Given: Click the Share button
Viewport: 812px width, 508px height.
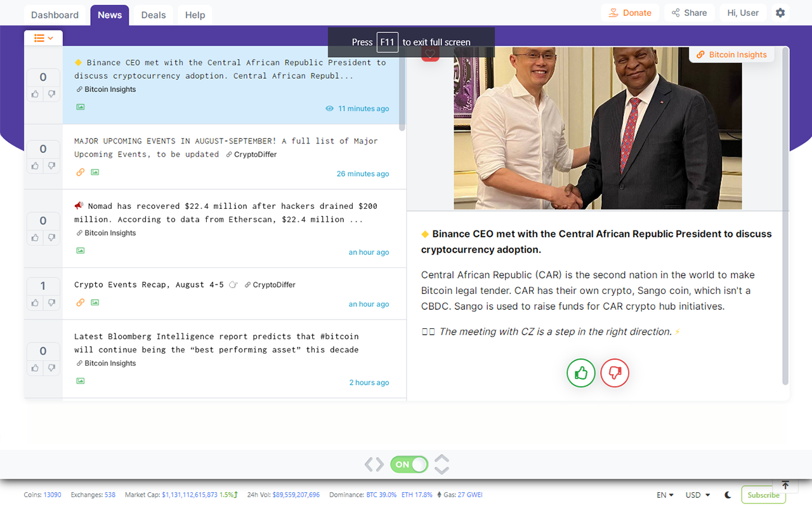Looking at the screenshot, I should (690, 13).
